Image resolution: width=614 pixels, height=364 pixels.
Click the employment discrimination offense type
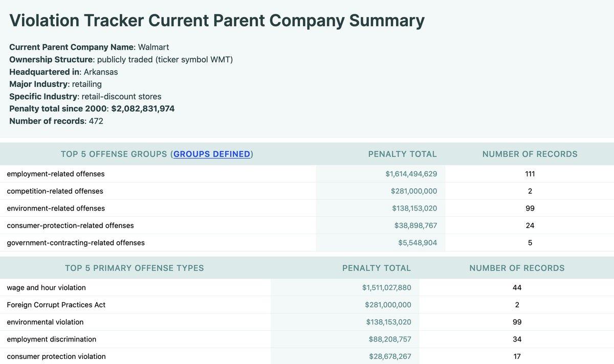(51, 339)
